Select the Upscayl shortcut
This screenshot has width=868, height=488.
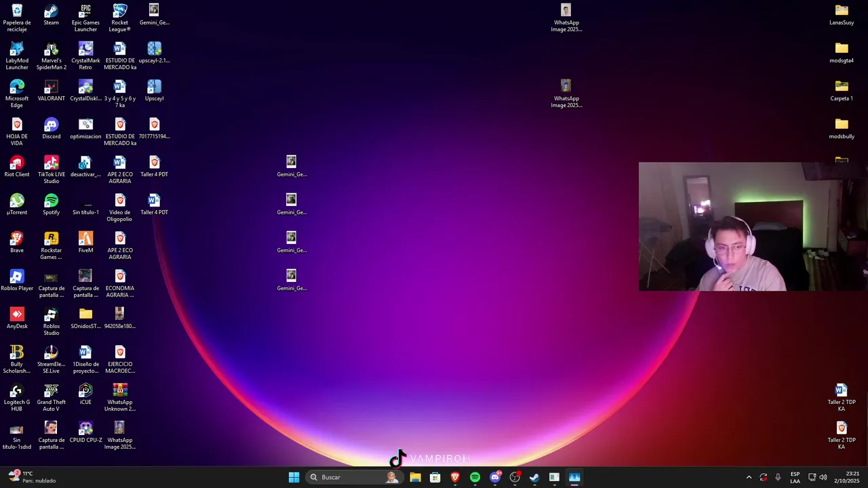coord(154,91)
